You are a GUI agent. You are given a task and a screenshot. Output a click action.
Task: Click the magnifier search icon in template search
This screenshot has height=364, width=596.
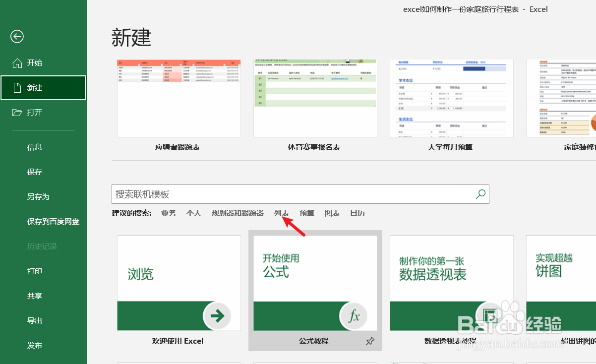point(480,194)
